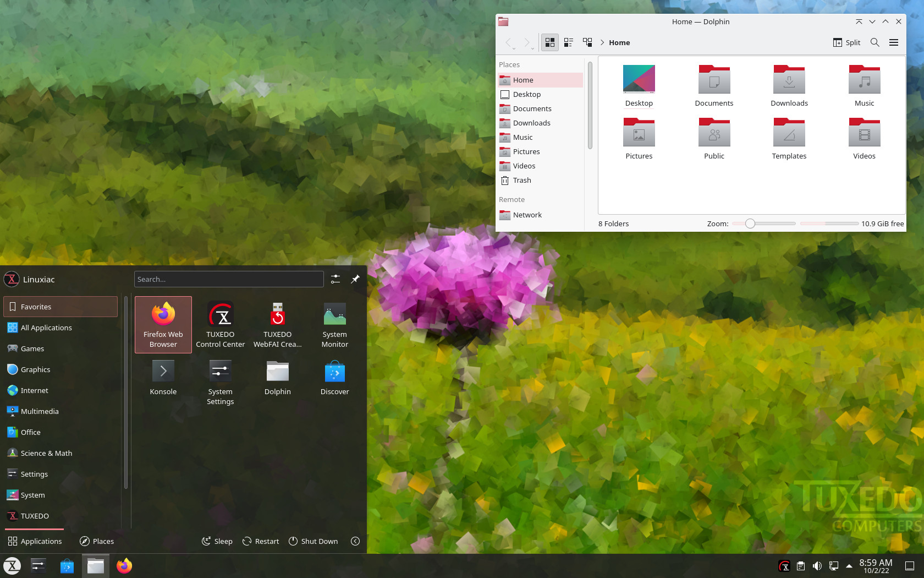The height and width of the screenshot is (578, 924).
Task: Click the Shut Down button
Action: (x=313, y=541)
